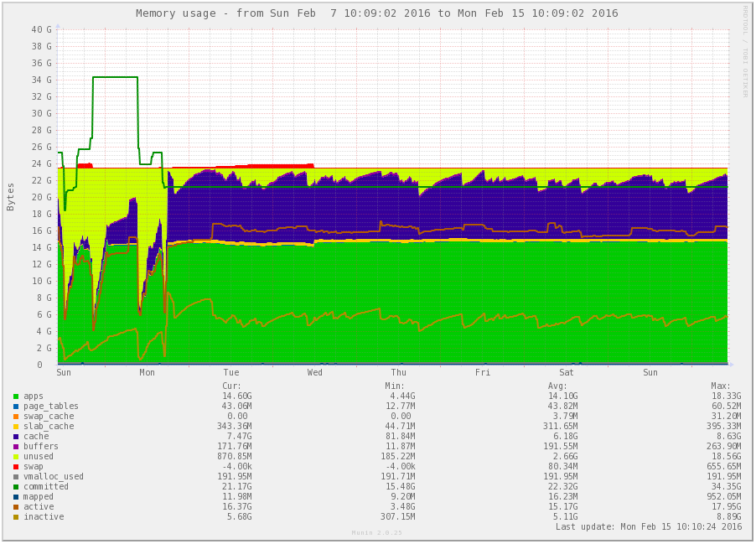The image size is (756, 544).
Task: Click the "Wed" x-axis day label
Action: (315, 372)
